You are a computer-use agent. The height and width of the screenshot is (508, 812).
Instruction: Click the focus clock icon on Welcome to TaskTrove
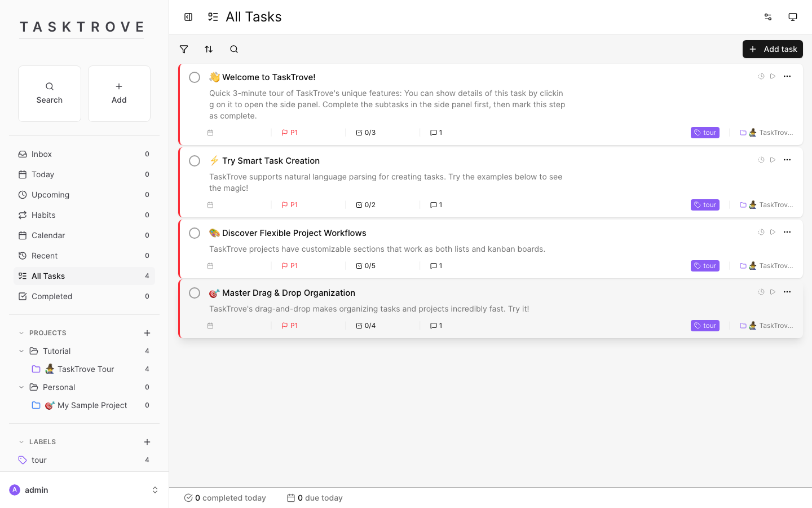(x=761, y=76)
